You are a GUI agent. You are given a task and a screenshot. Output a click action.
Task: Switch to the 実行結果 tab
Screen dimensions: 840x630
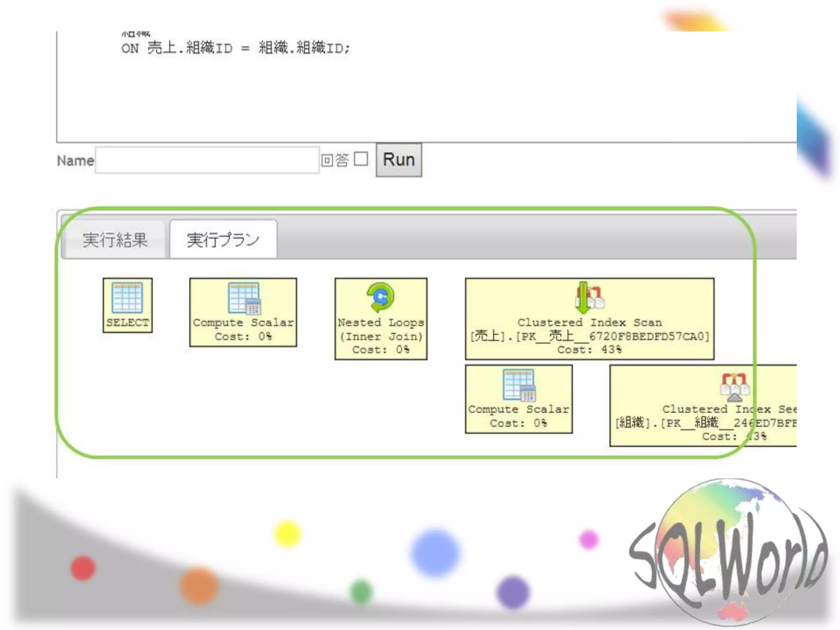115,240
